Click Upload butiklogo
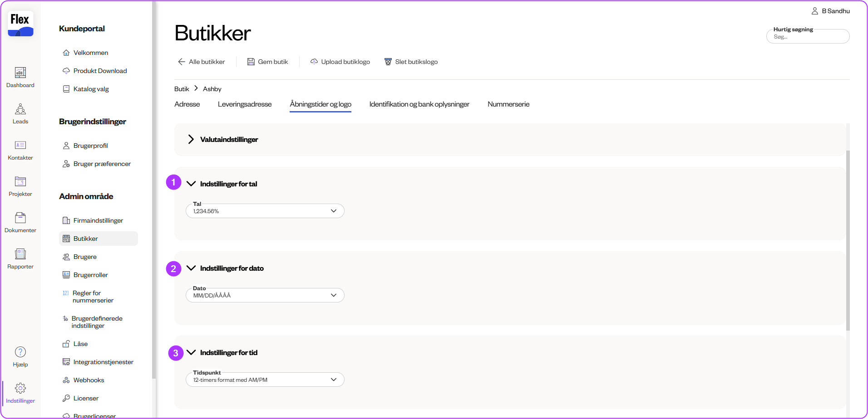The image size is (868, 419). pos(340,62)
